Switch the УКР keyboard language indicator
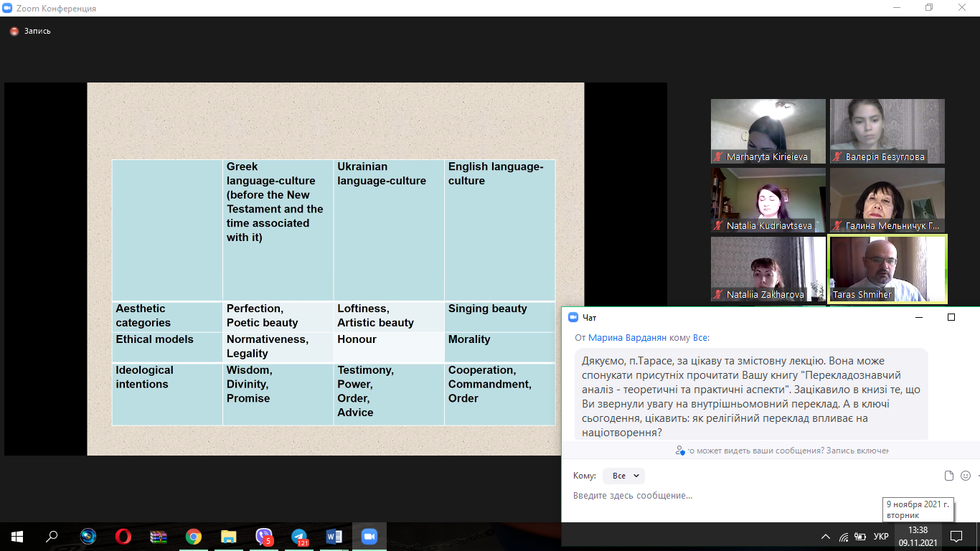The height and width of the screenshot is (551, 980). click(881, 537)
